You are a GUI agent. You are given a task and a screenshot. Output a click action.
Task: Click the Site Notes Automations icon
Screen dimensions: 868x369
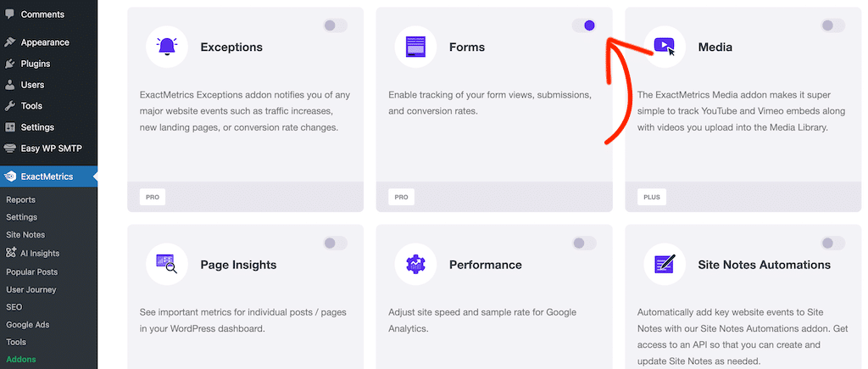point(665,264)
